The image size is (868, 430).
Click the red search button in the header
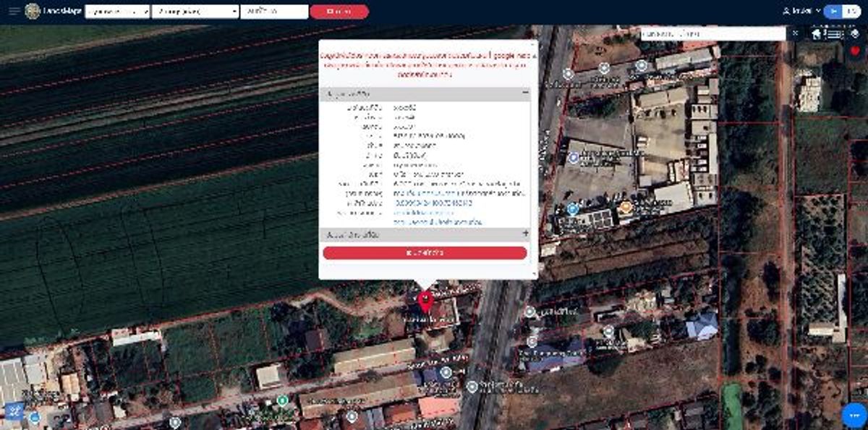click(339, 12)
